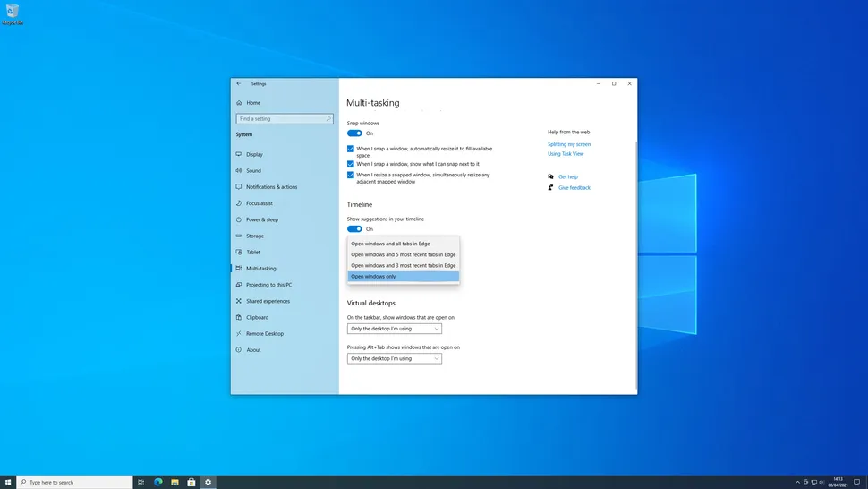
Task: Select Open windows and 5 most recent tabs
Action: pos(403,254)
